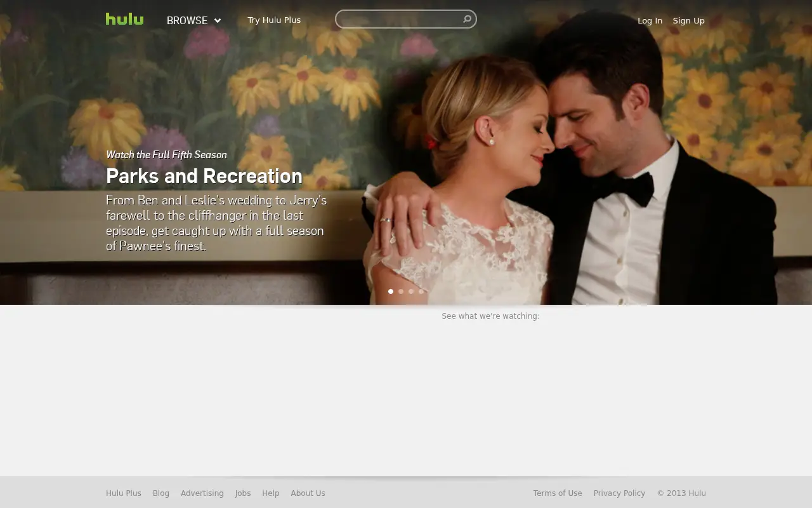Open Terms of Use link
Screen dimensions: 812x508
(558, 493)
